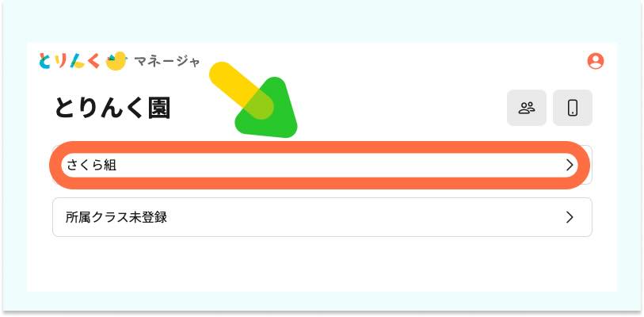Open the 所属クラス未登録 class row

[322, 217]
